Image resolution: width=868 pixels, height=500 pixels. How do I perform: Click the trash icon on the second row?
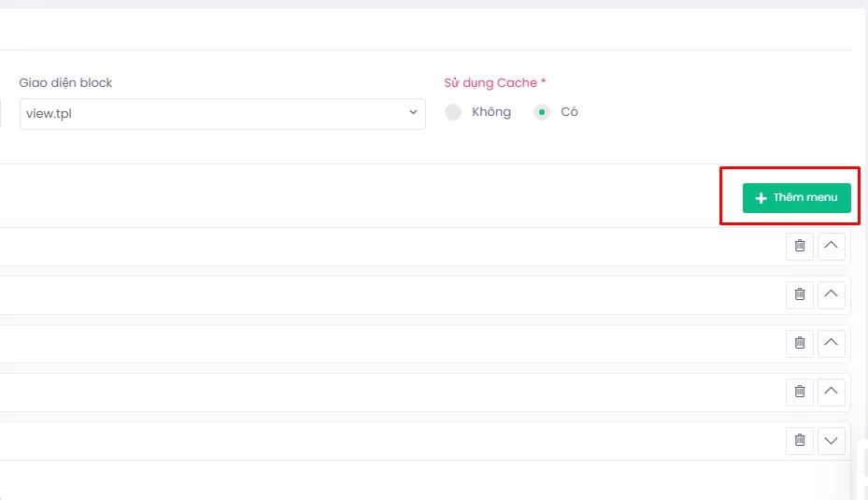(x=799, y=294)
